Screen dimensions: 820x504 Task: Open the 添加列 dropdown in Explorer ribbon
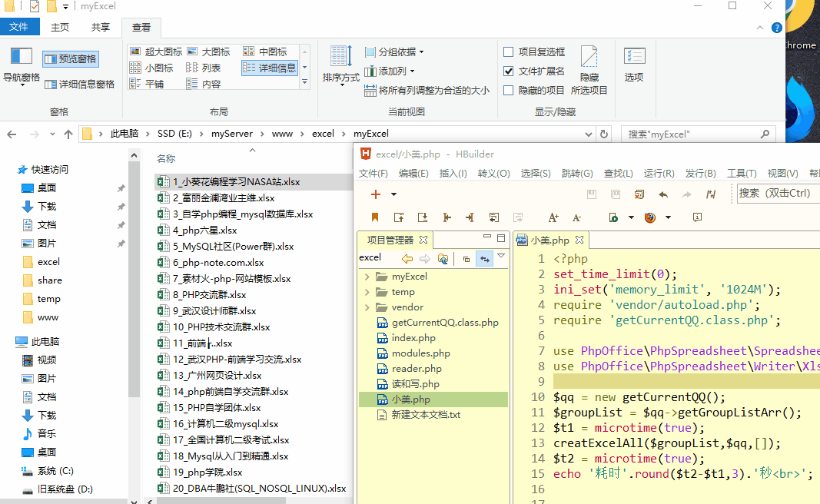390,71
